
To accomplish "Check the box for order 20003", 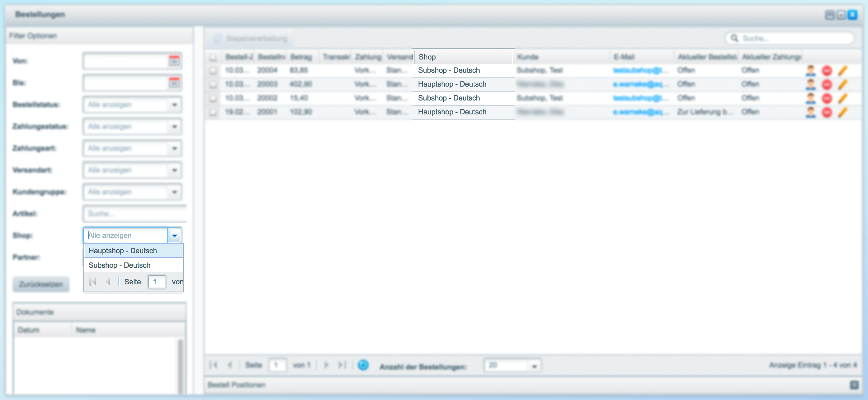I will 213,85.
